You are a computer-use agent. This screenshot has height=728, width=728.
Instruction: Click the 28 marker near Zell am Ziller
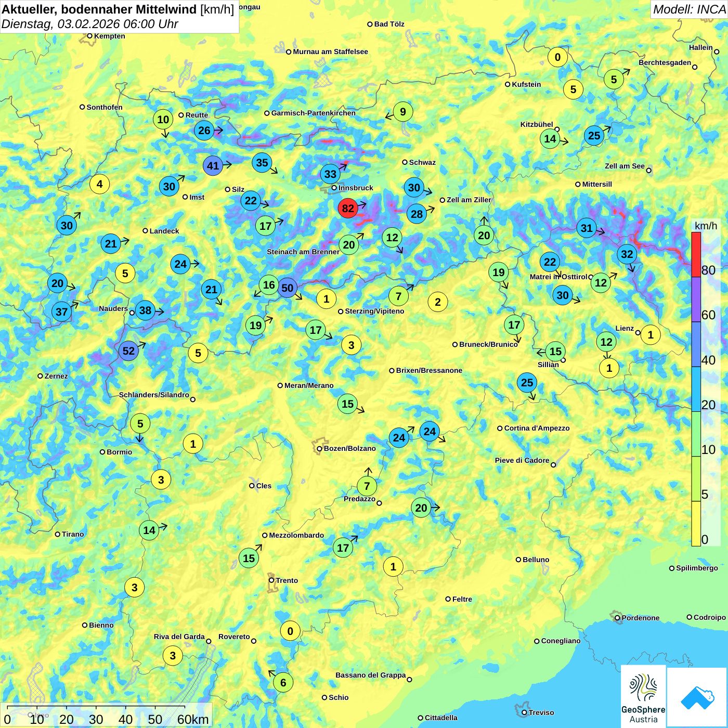point(417,214)
